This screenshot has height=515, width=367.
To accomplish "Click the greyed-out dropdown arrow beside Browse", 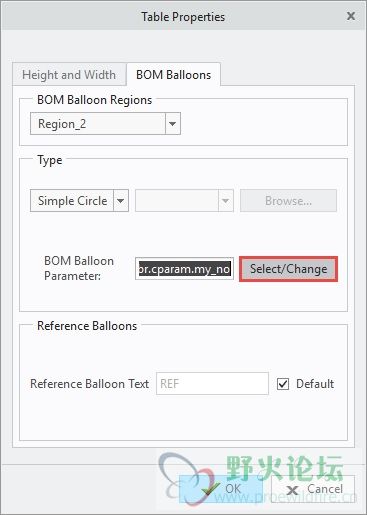I will coord(226,201).
